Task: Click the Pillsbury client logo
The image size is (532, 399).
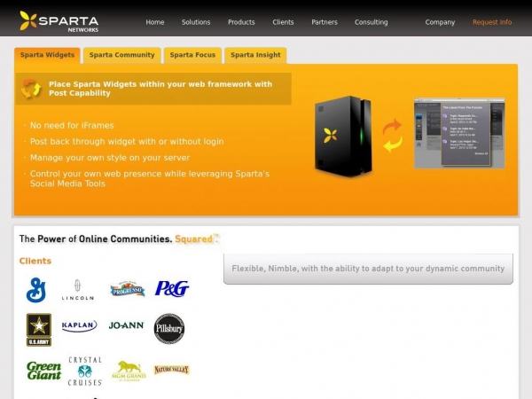Action: [x=169, y=328]
